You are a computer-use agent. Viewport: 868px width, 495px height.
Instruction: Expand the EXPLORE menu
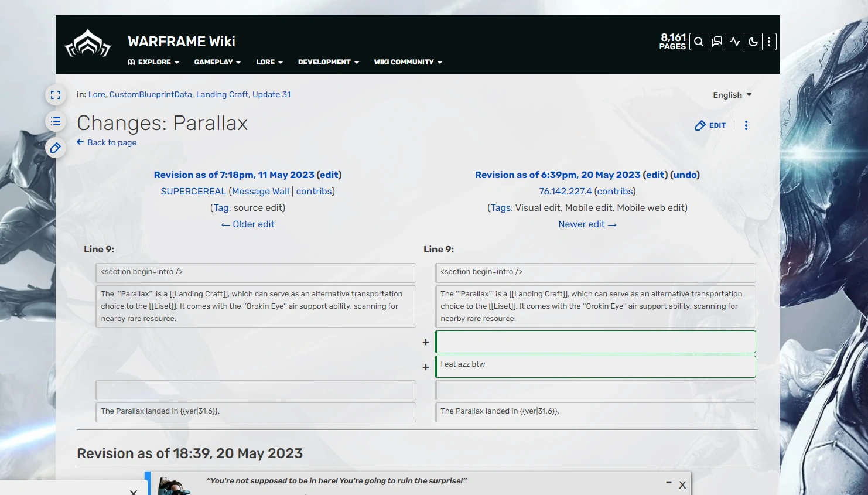pos(153,62)
